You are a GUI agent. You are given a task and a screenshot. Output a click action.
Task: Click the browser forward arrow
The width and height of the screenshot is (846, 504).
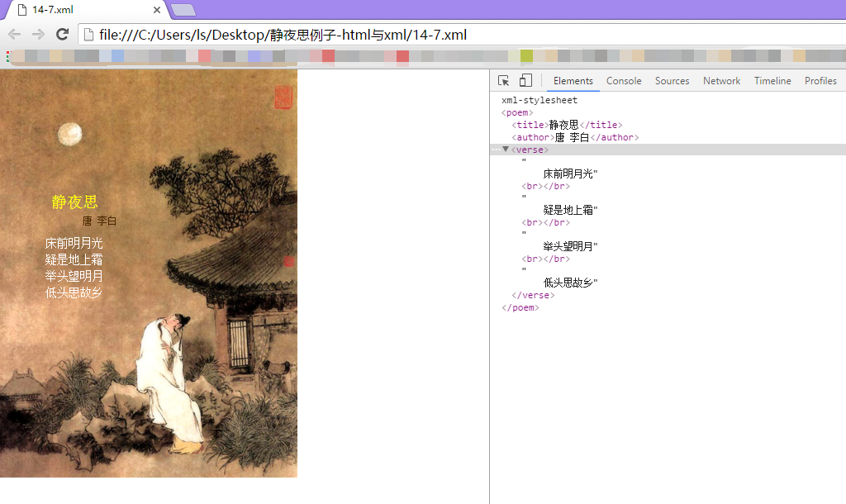click(x=38, y=35)
